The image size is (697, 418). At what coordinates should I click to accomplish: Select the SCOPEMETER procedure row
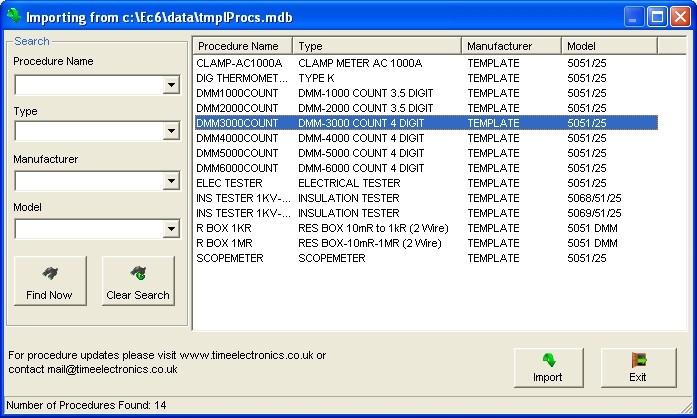(240, 258)
